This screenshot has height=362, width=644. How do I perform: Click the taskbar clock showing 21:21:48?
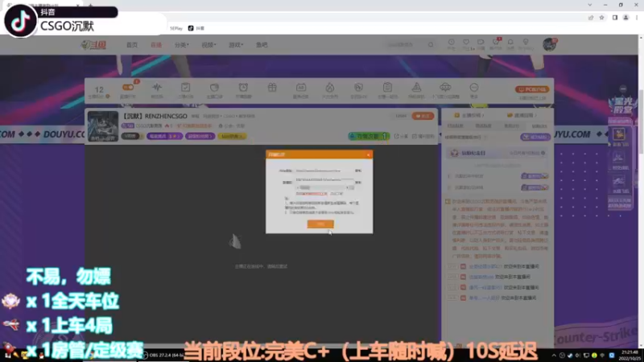(x=630, y=355)
